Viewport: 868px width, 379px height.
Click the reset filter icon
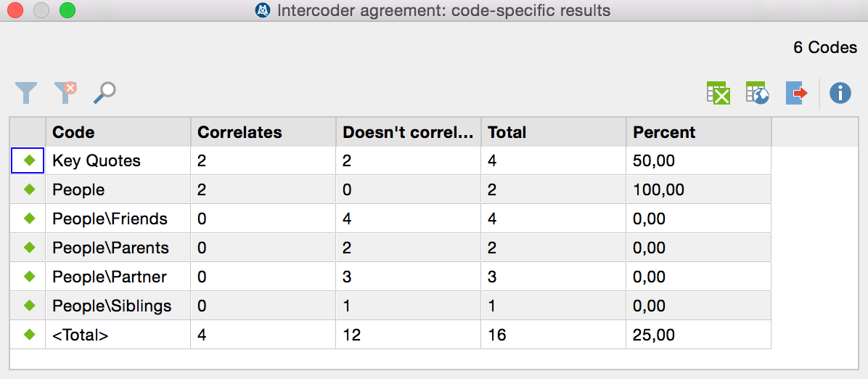tap(65, 92)
